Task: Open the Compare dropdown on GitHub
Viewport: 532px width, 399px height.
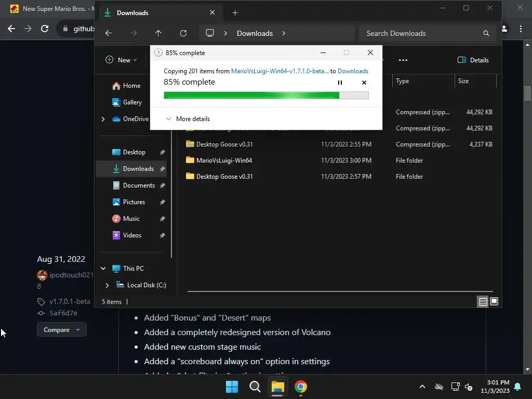Action: coord(62,330)
